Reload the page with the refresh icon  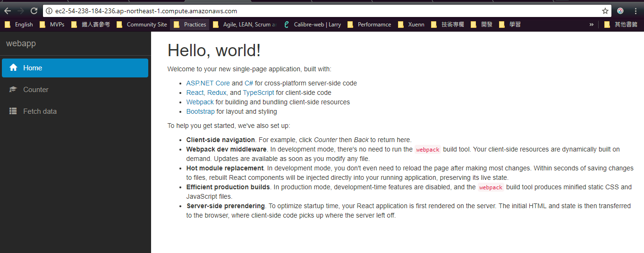coord(34,11)
